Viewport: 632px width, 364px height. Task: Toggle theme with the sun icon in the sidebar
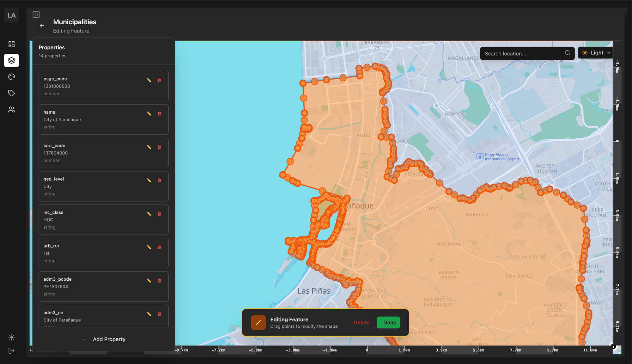(11, 337)
